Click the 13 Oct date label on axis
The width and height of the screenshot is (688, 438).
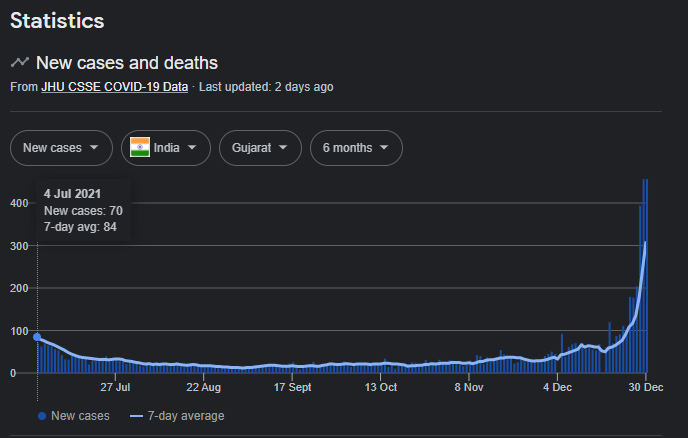(380, 387)
